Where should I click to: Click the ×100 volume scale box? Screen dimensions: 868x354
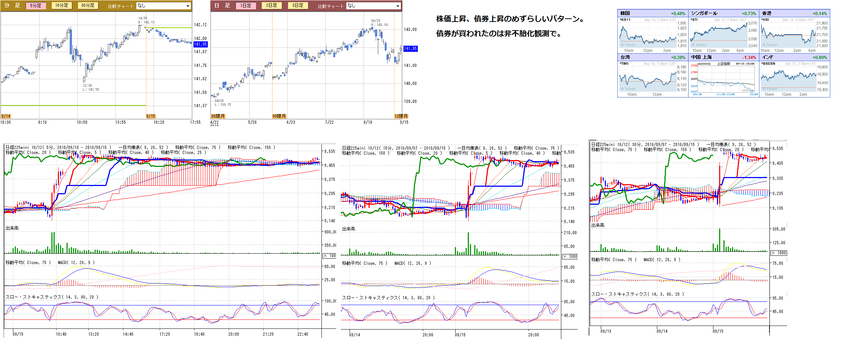click(x=329, y=256)
